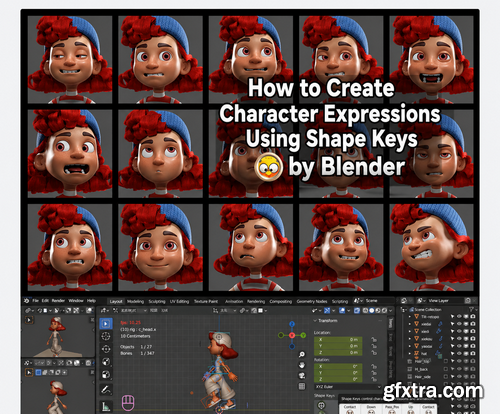Screen dimensions: 500x414
Task: Select the 3D Cursor tool
Action: pyautogui.click(x=106, y=336)
